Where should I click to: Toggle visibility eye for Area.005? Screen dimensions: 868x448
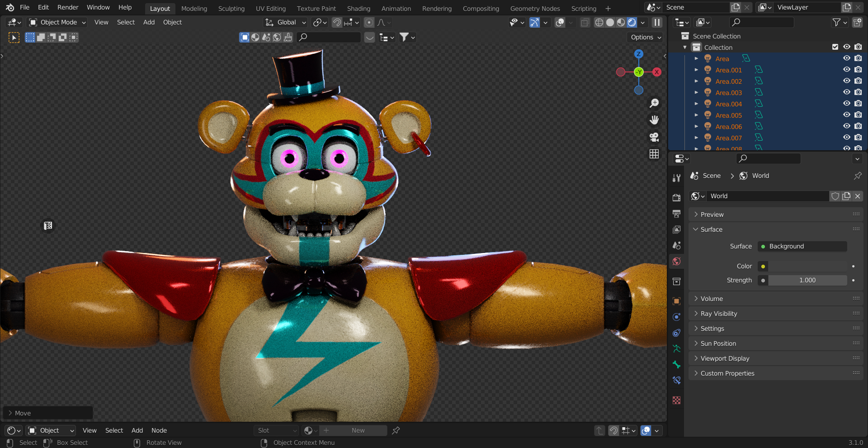pos(847,115)
